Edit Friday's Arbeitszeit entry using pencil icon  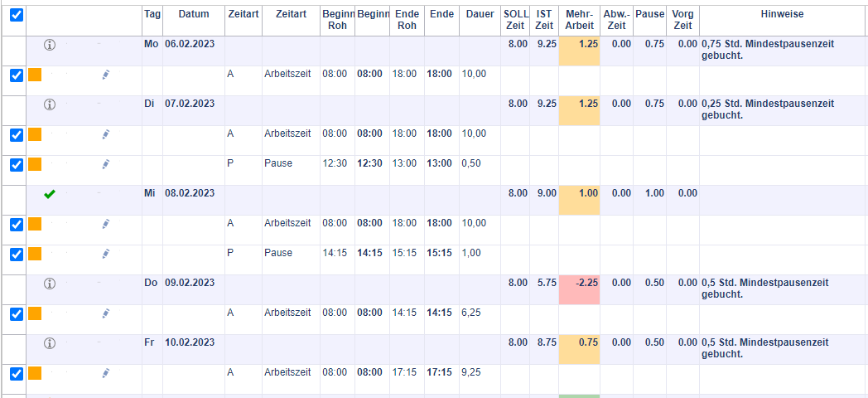pos(105,373)
